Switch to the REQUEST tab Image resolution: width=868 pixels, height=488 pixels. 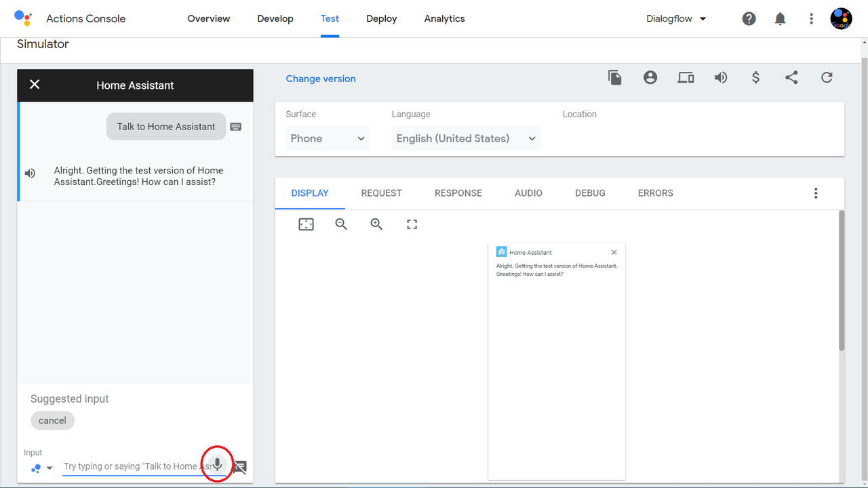[x=382, y=193]
